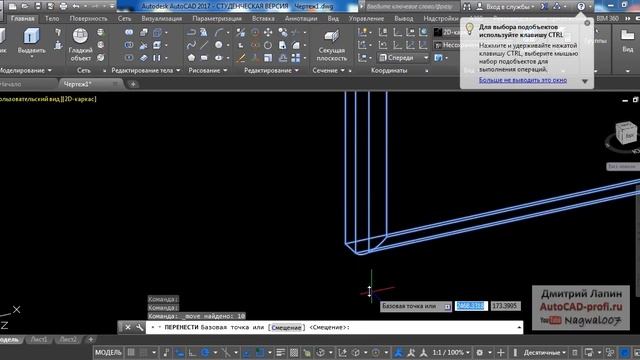This screenshot has width=640, height=360.
Task: Select the Секущая плоскость section plane tool
Action: 331,45
